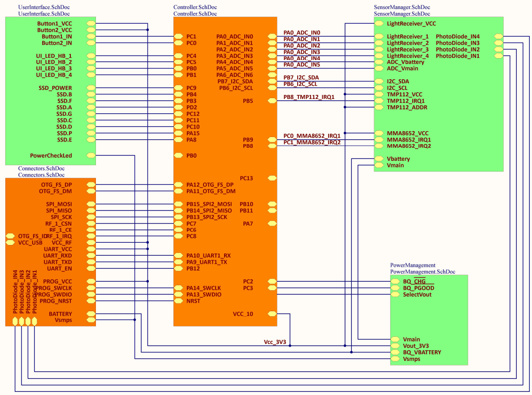The height and width of the screenshot is (395, 532).
Task: Select the PB6_I2C_SCL net label on the wire
Action: 300,84
